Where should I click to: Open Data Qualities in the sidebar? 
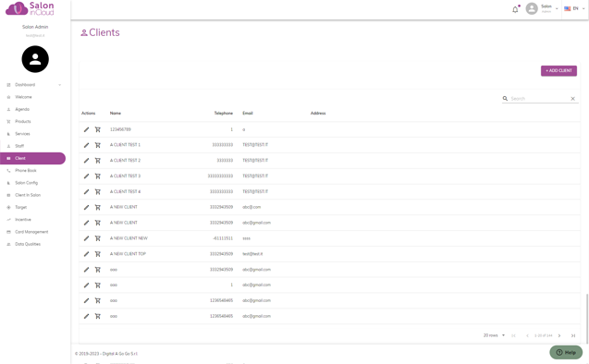pos(28,244)
